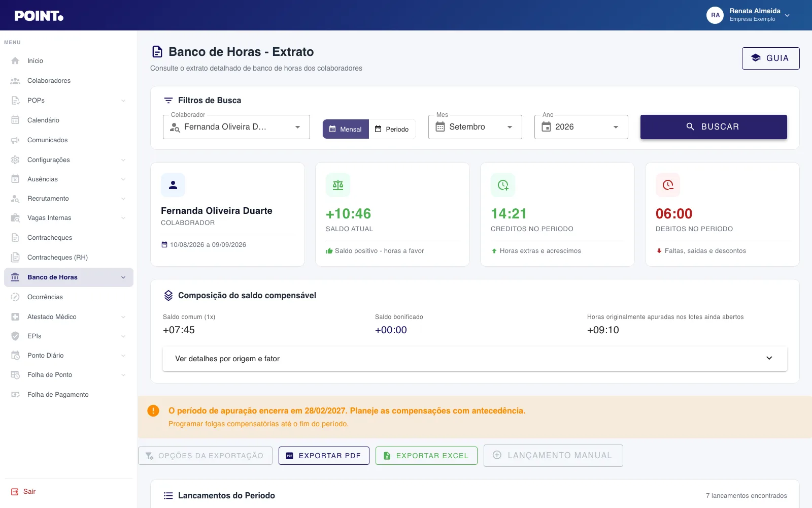
Task: Click the +10:46 saldo atual value
Action: coord(349,214)
